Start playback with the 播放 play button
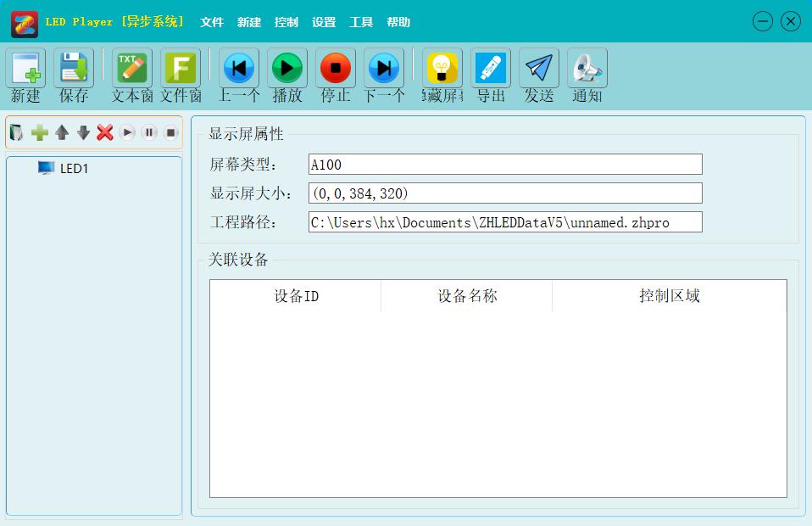Screen dimensions: 812x526 point(286,69)
